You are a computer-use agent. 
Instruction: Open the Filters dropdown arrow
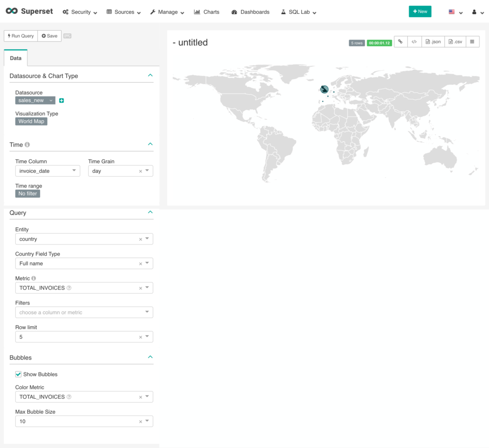click(147, 312)
